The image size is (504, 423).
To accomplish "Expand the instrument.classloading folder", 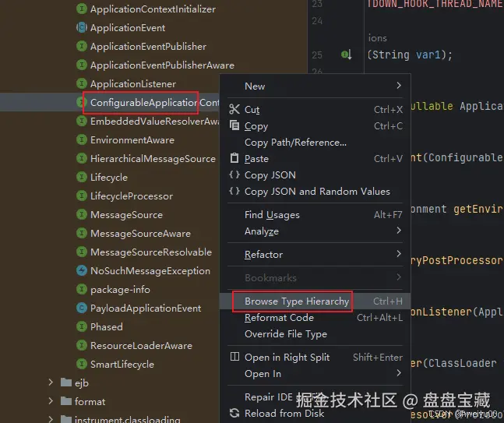I will (x=51, y=419).
